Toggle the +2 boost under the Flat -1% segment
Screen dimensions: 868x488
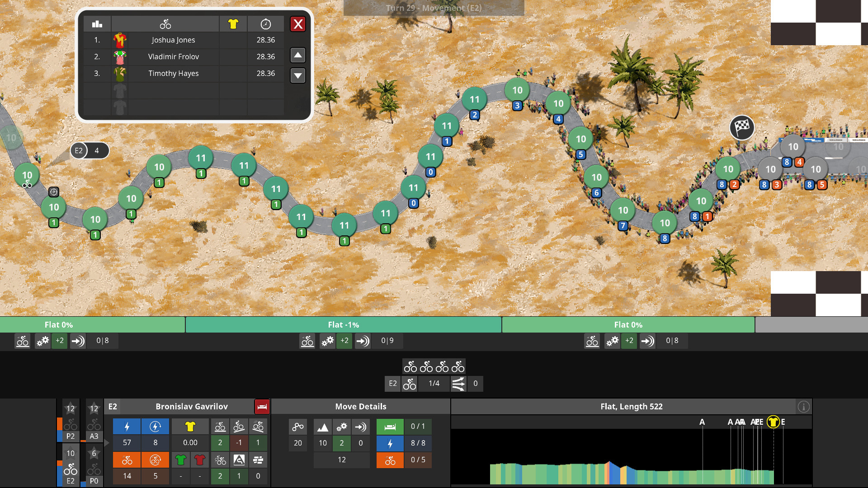pos(344,341)
